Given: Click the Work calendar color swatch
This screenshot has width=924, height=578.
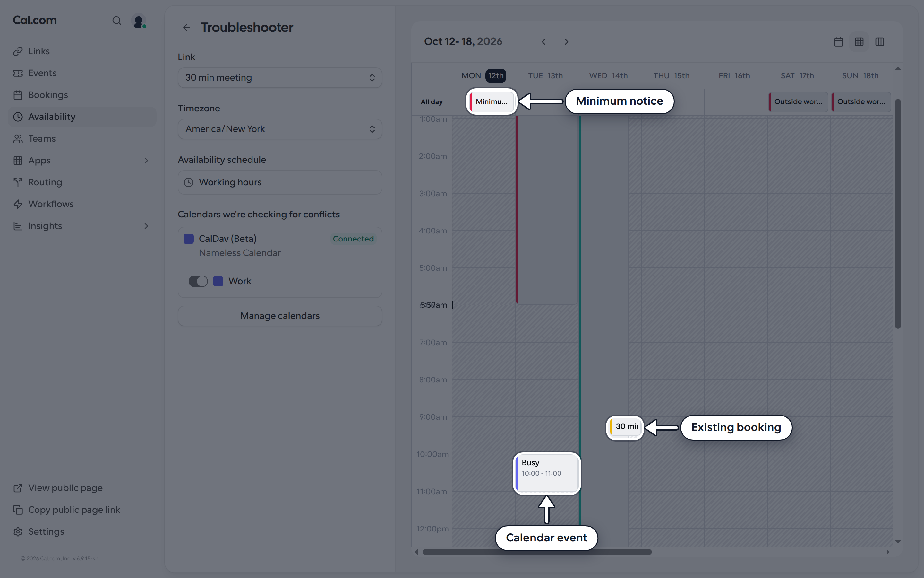Looking at the screenshot, I should (218, 281).
